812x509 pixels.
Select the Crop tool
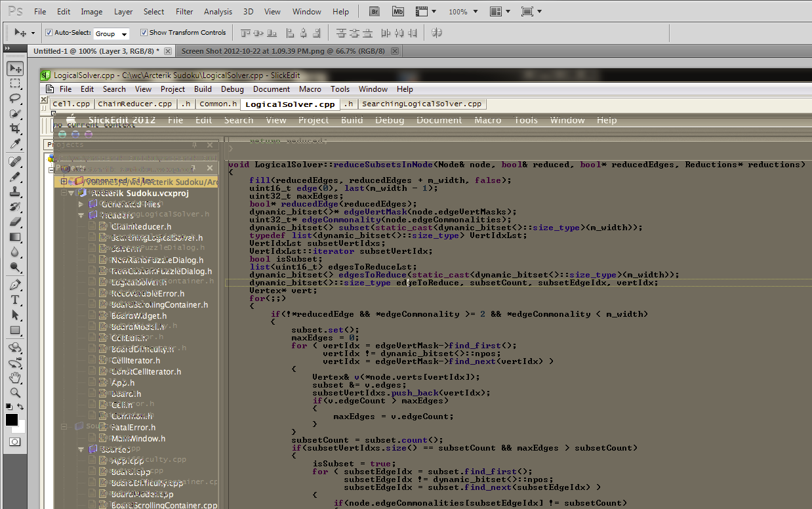(14, 129)
